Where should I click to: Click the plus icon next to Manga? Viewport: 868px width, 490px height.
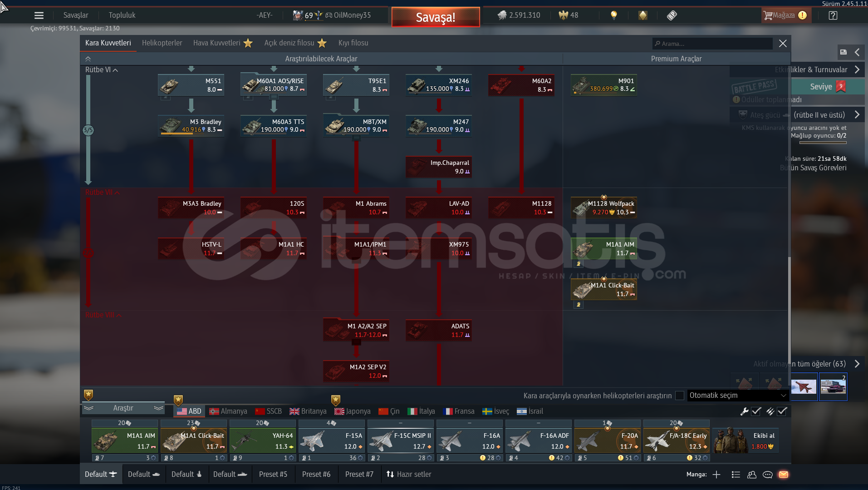716,475
